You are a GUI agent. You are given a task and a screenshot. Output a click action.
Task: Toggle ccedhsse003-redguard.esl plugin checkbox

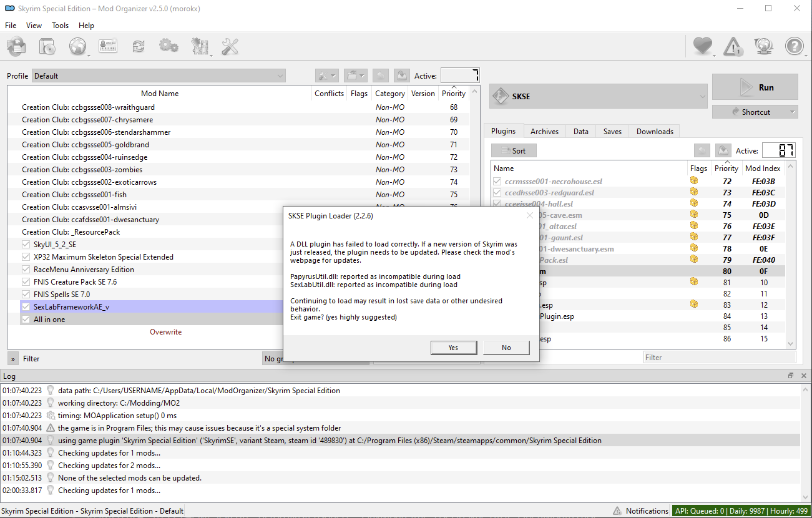click(x=497, y=192)
